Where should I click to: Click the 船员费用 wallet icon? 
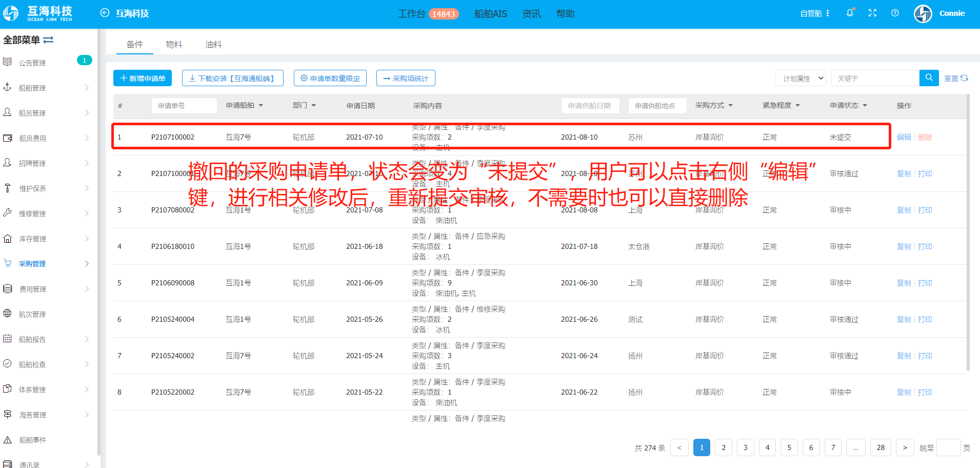pos(8,138)
